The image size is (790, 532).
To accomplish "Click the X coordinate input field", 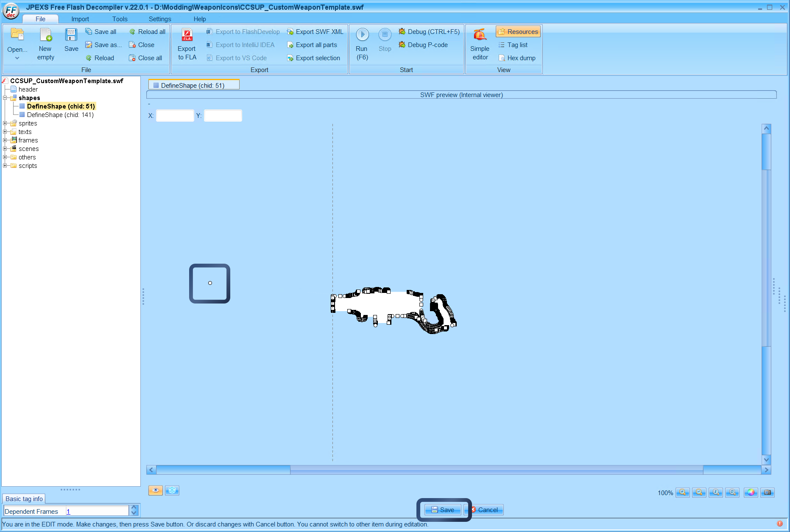I will coord(175,115).
